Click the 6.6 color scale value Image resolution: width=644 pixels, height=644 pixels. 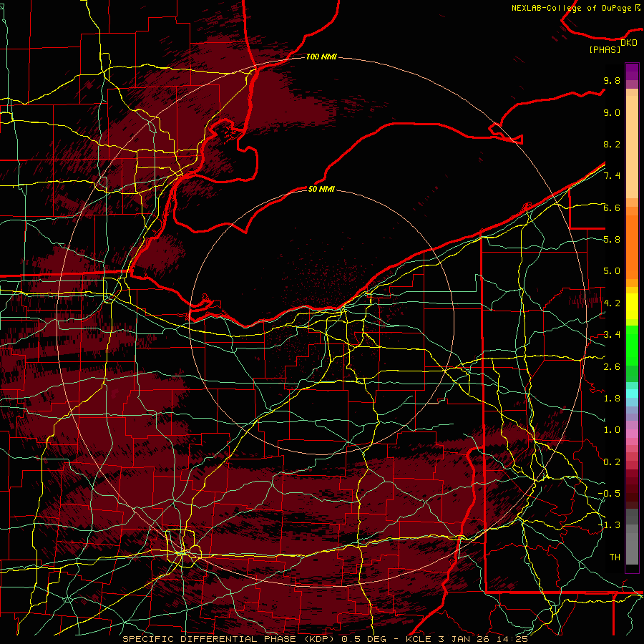612,208
